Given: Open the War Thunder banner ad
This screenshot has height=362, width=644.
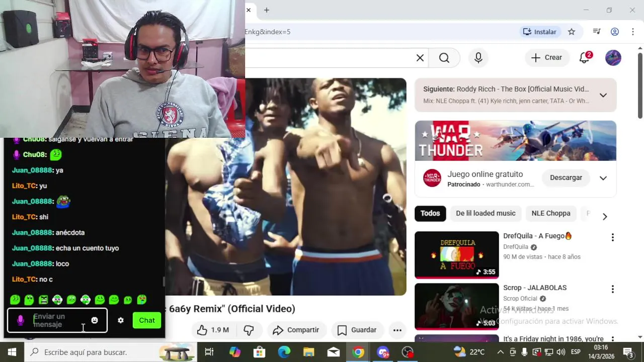Looking at the screenshot, I should click(515, 141).
